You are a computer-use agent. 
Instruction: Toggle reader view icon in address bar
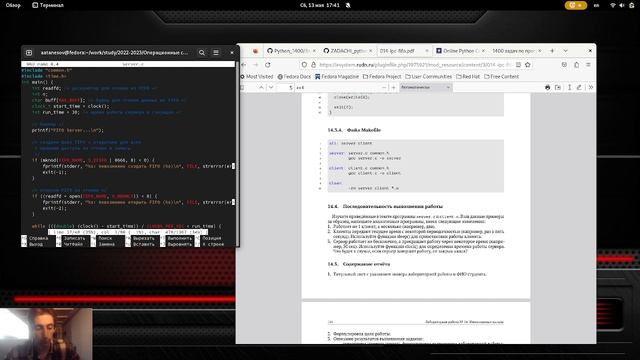(518, 64)
